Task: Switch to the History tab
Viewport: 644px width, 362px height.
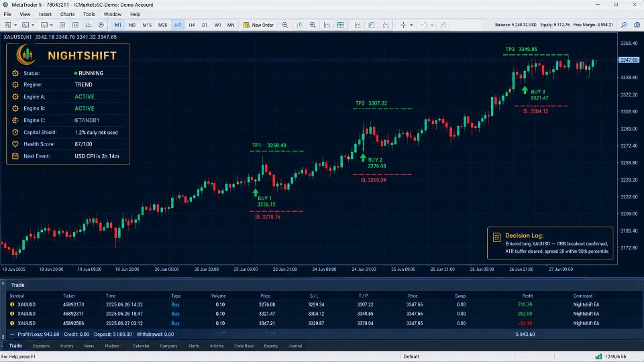Action: (x=66, y=346)
